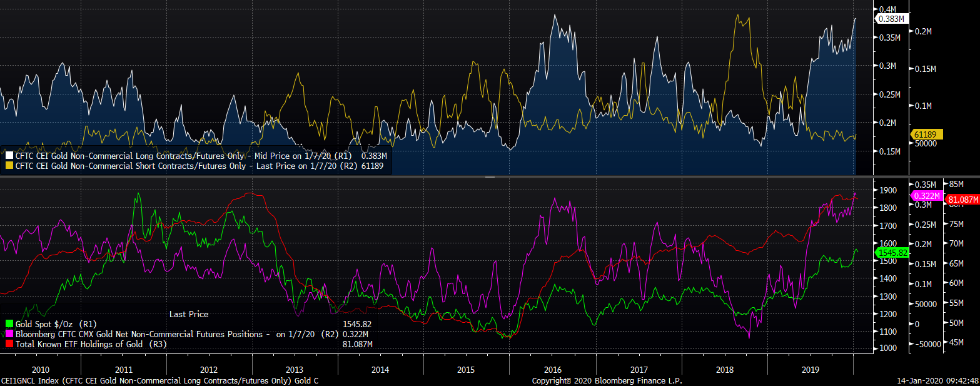
Task: Click the 1000 gold price axis label
Action: (888, 348)
